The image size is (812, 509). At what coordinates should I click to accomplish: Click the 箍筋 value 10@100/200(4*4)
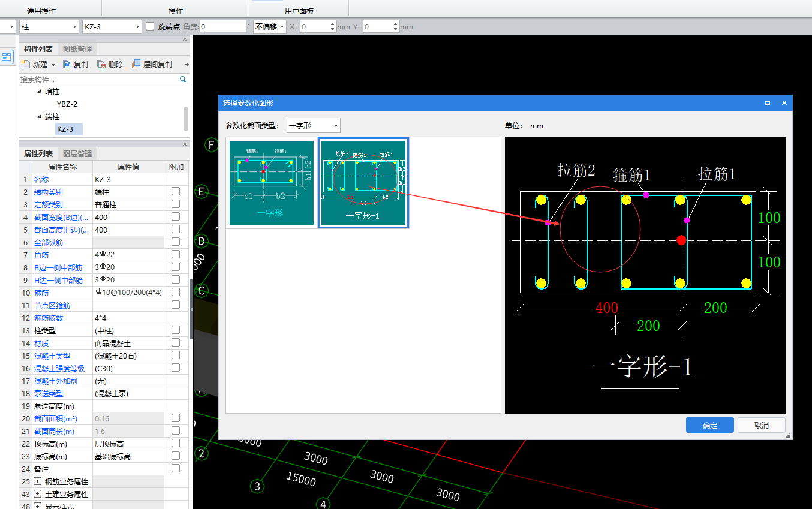click(128, 292)
